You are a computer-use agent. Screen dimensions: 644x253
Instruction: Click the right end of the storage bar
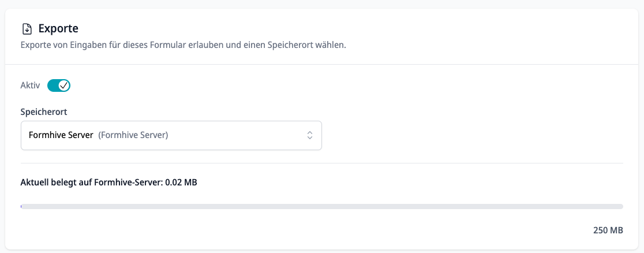pos(621,206)
